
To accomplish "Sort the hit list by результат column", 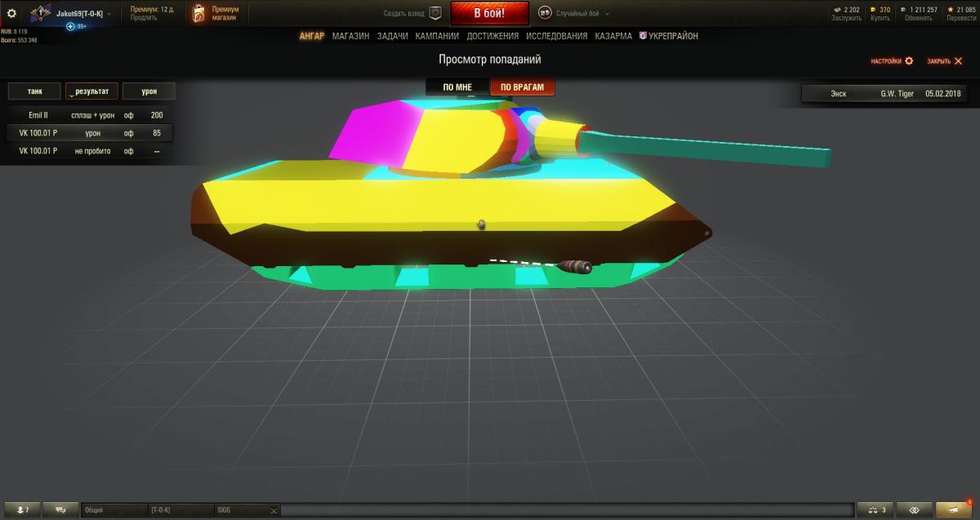I will [x=92, y=91].
